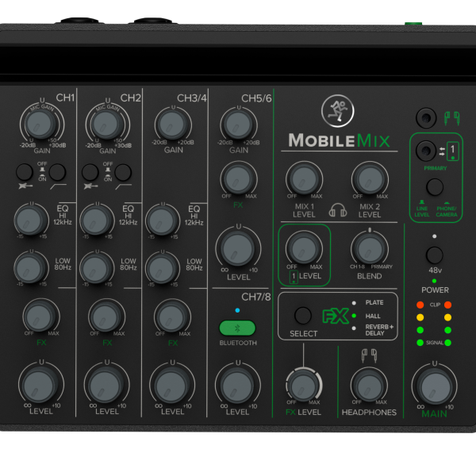The image size is (476, 476).
Task: Click the earbuds headphone output jack
Action: click(x=425, y=117)
